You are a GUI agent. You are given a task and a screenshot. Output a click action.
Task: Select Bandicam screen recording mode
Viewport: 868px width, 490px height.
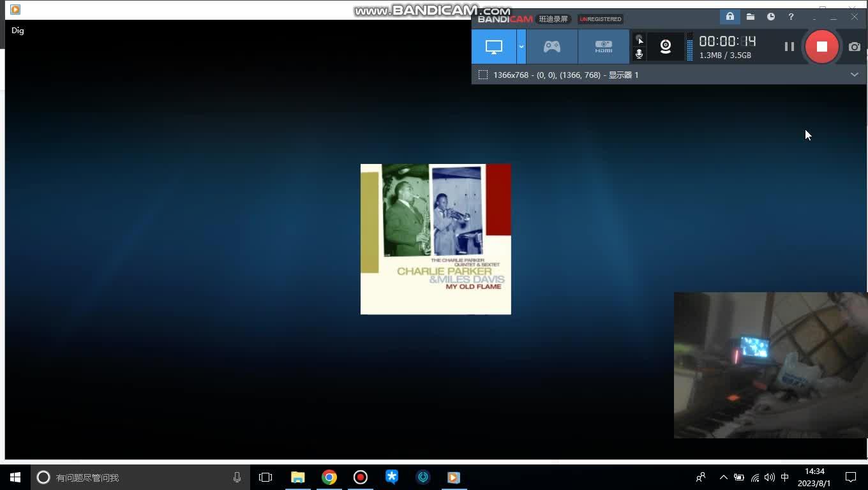(x=494, y=47)
